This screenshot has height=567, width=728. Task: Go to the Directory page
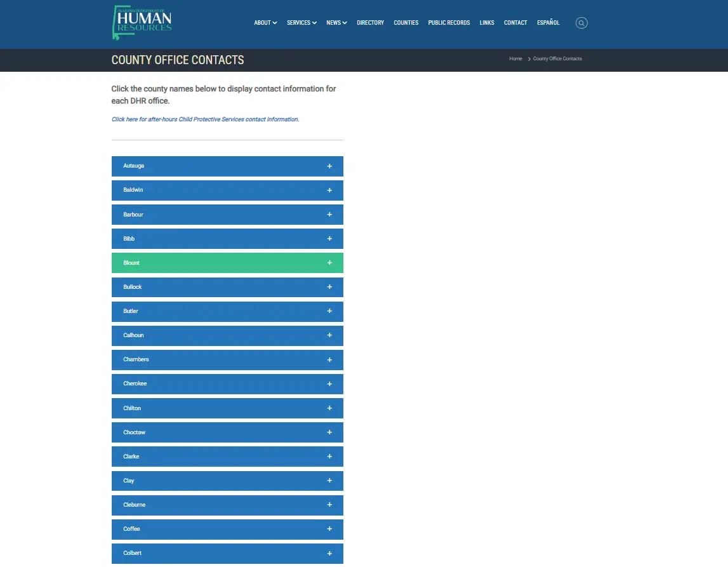tap(370, 23)
